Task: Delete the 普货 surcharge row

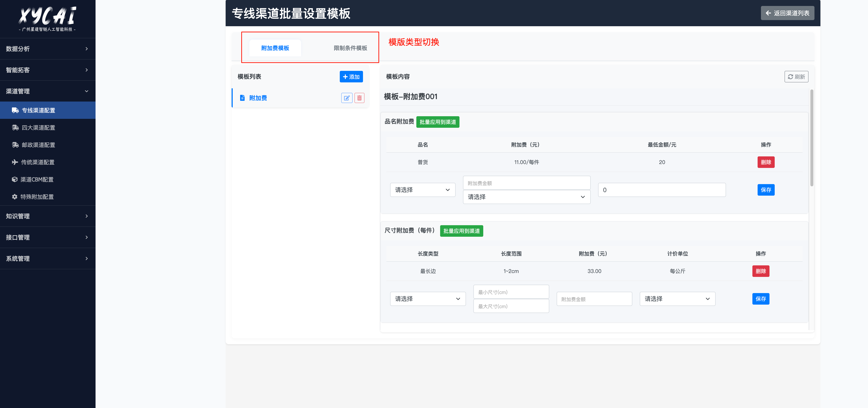Action: click(766, 162)
